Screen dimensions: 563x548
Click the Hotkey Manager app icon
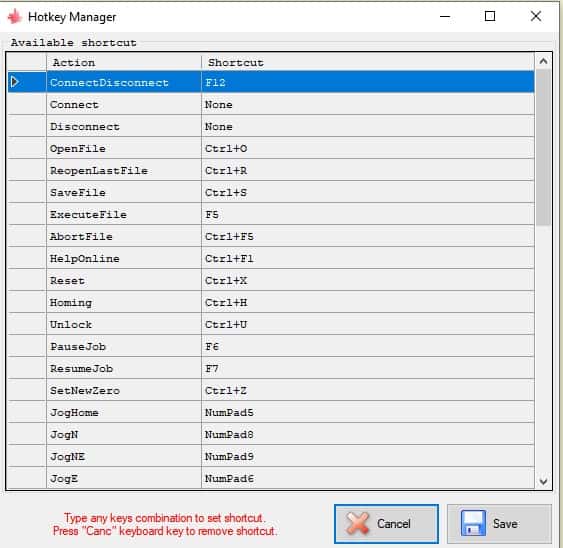tap(14, 17)
